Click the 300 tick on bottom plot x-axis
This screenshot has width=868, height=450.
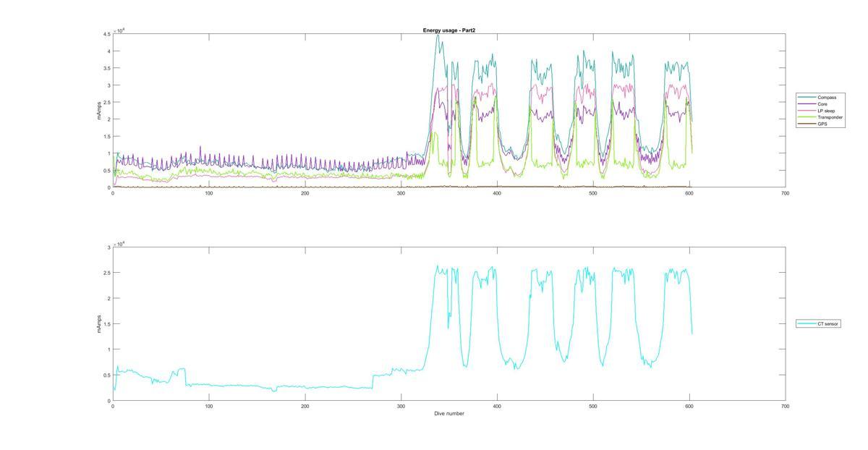click(x=401, y=407)
